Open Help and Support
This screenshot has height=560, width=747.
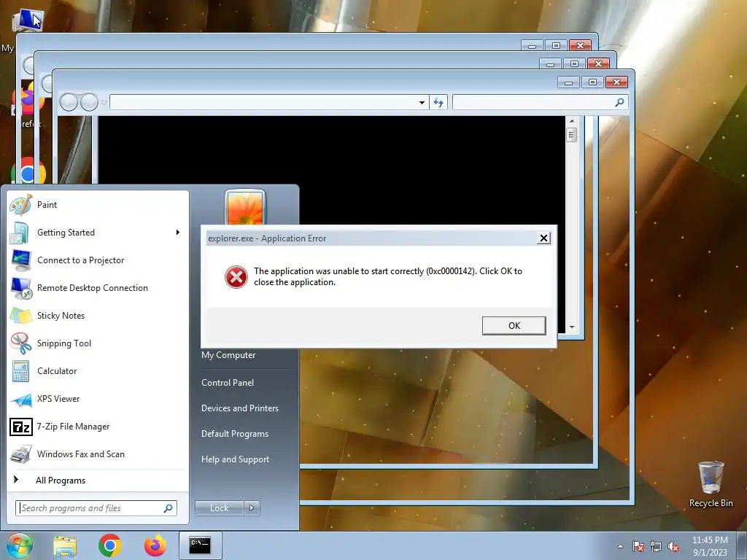(x=235, y=459)
